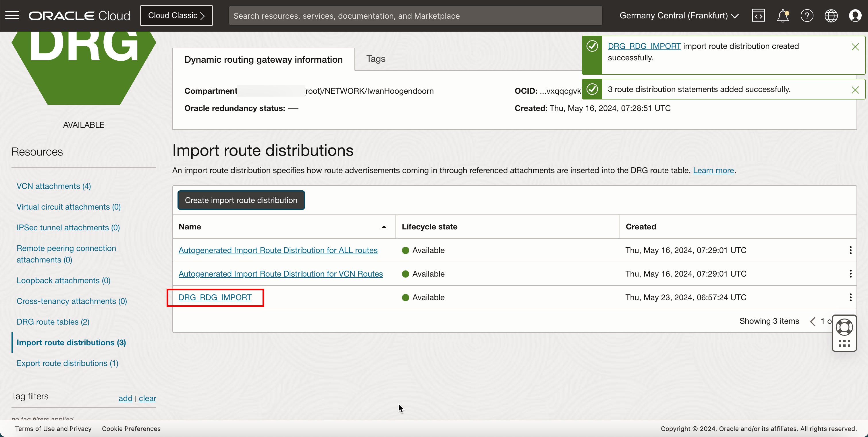This screenshot has width=868, height=437.
Task: Click the notifications bell icon
Action: (x=783, y=16)
